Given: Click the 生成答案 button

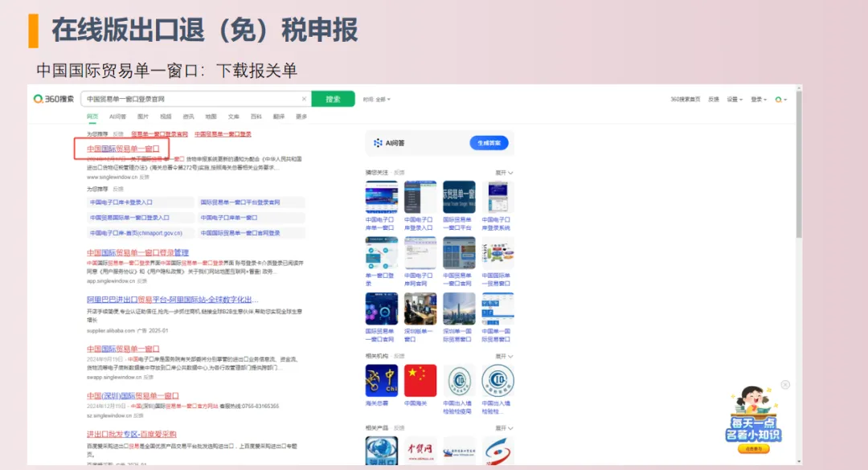Looking at the screenshot, I should (x=489, y=143).
